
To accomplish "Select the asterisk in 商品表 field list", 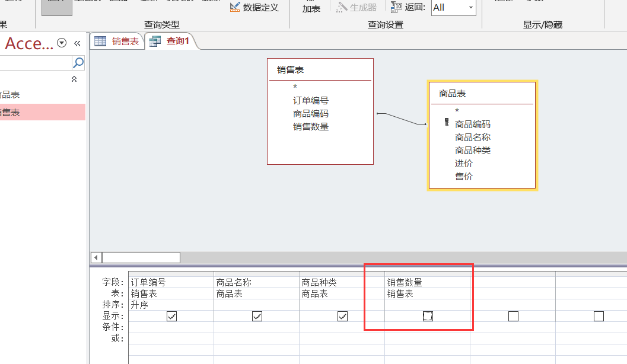I will (x=457, y=111).
